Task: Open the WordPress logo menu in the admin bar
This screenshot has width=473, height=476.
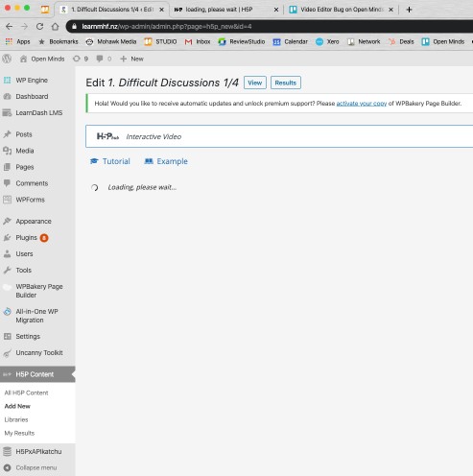Action: (7, 59)
